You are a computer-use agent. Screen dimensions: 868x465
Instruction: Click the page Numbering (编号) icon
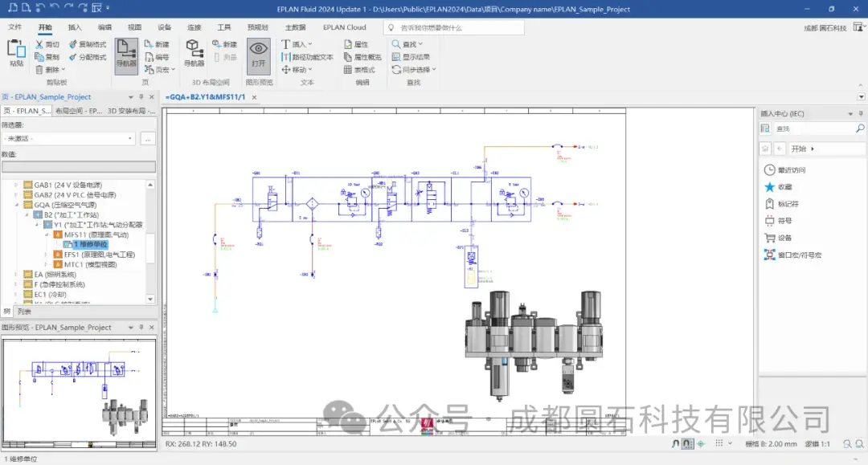pos(149,57)
